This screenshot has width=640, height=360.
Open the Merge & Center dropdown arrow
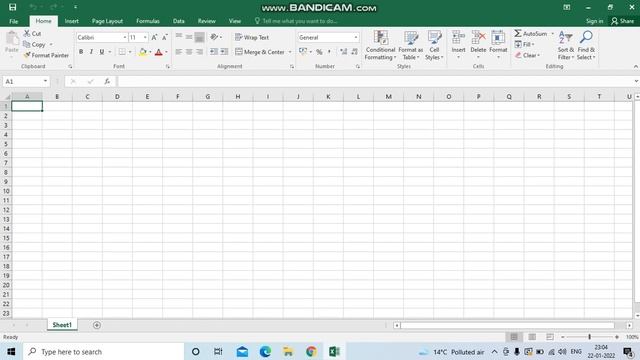[290, 52]
